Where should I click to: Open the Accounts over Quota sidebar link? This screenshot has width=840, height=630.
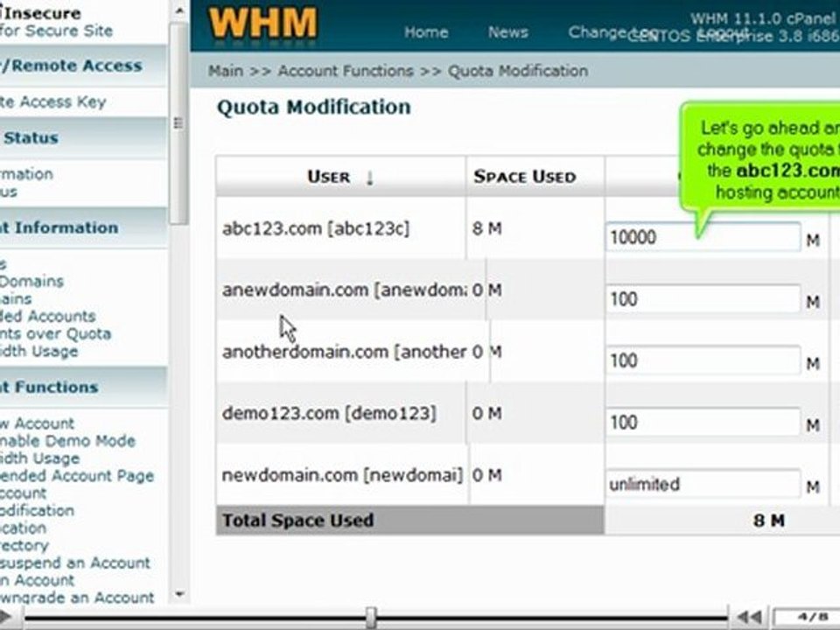55,333
